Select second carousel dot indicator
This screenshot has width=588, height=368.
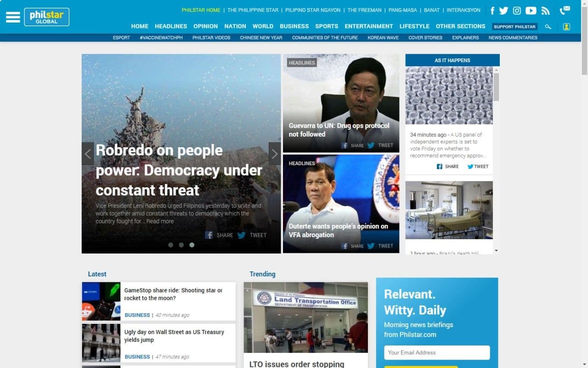[x=181, y=245]
